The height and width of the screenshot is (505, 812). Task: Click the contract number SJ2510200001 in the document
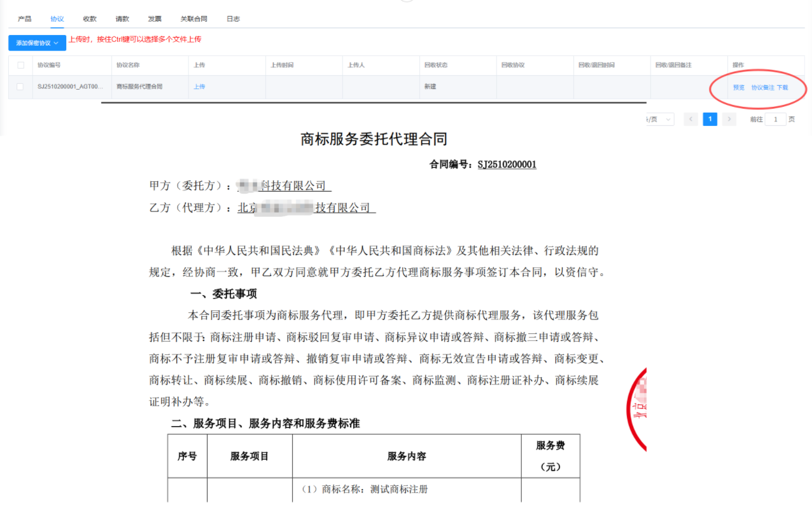tap(507, 164)
